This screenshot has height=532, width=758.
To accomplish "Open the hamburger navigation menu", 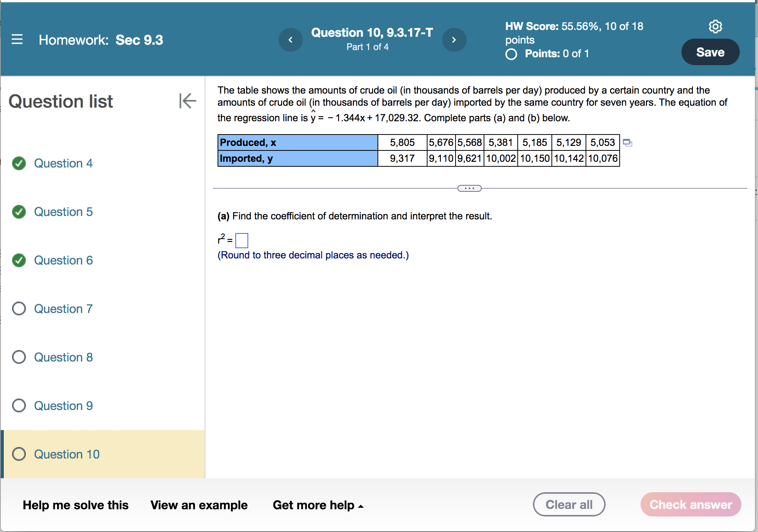I will (17, 39).
